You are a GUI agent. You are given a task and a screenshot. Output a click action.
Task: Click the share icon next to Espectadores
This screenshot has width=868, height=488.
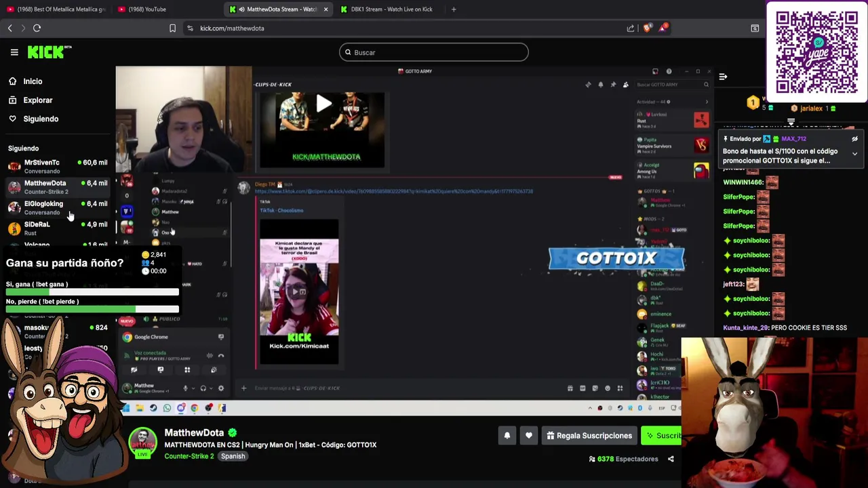(671, 459)
